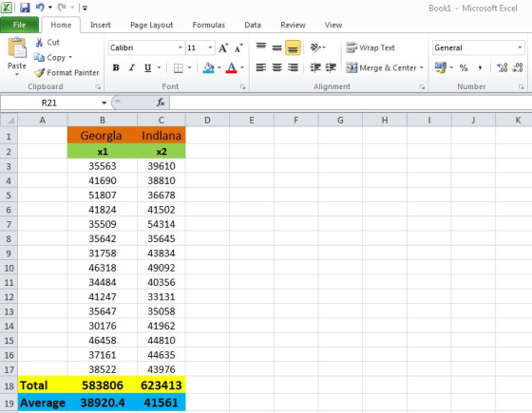Image resolution: width=532 pixels, height=413 pixels.
Task: Toggle Underline formatting
Action: 147,67
